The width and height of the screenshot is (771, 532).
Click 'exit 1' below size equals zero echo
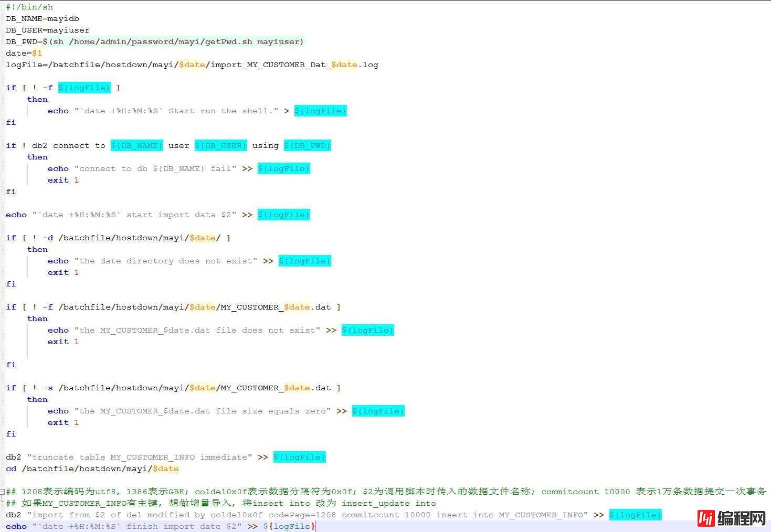point(64,422)
